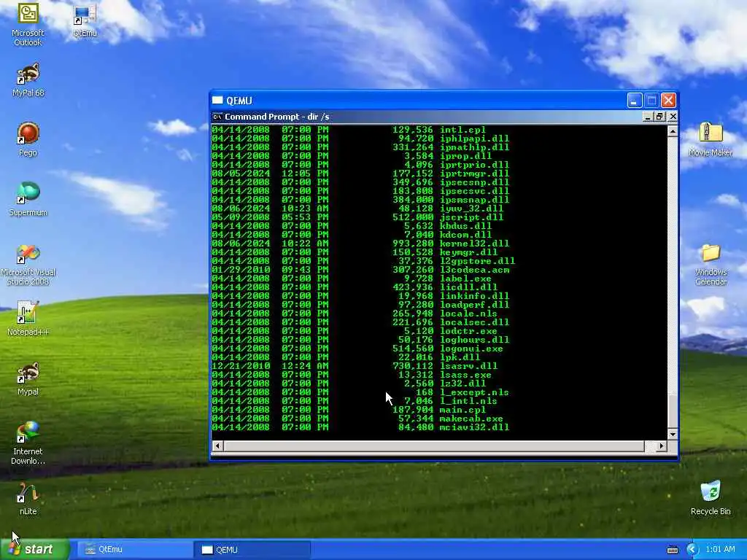Click the vertical scrollbar thumb
747x560 pixels.
[672, 411]
